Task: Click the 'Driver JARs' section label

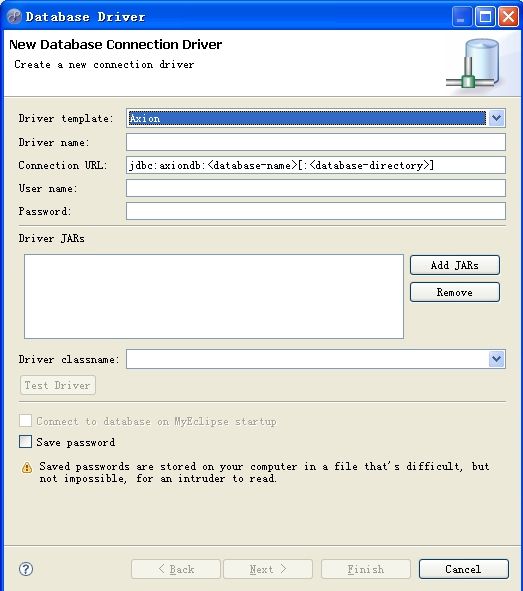Action: (x=52, y=239)
